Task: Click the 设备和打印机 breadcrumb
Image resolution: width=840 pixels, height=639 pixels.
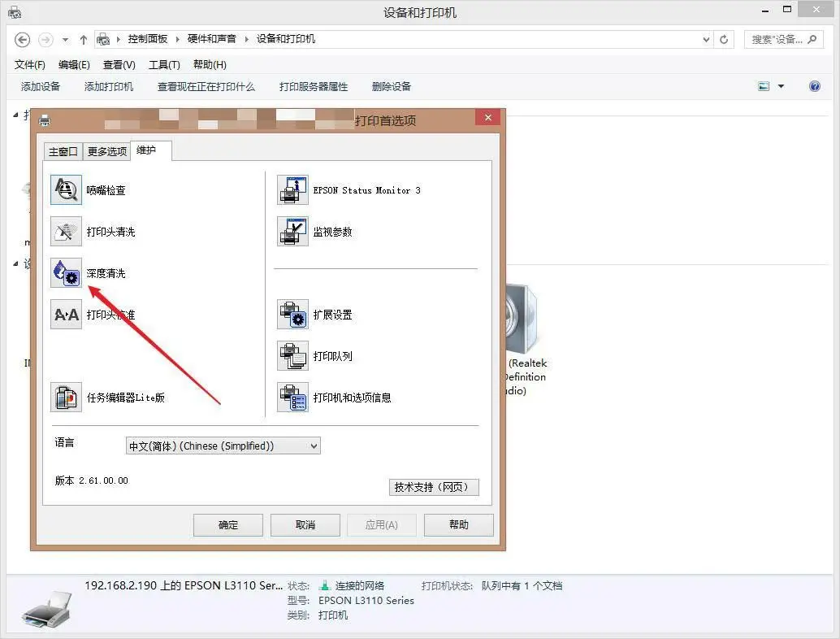Action: [x=285, y=39]
